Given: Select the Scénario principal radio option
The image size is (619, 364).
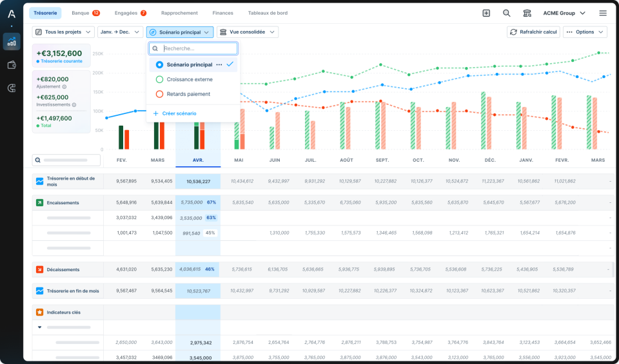Looking at the screenshot, I should coord(160,65).
